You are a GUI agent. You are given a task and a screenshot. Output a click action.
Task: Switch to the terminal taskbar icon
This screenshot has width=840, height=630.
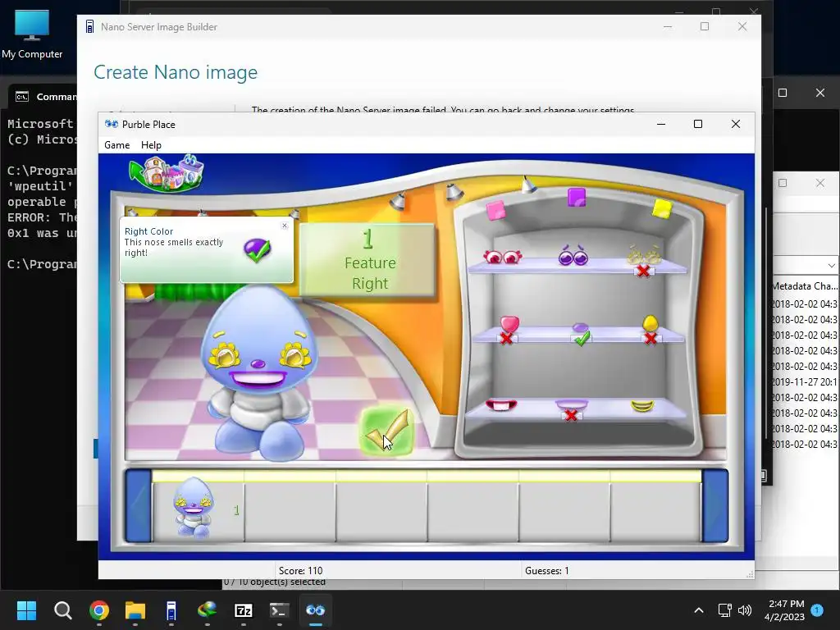(x=279, y=610)
